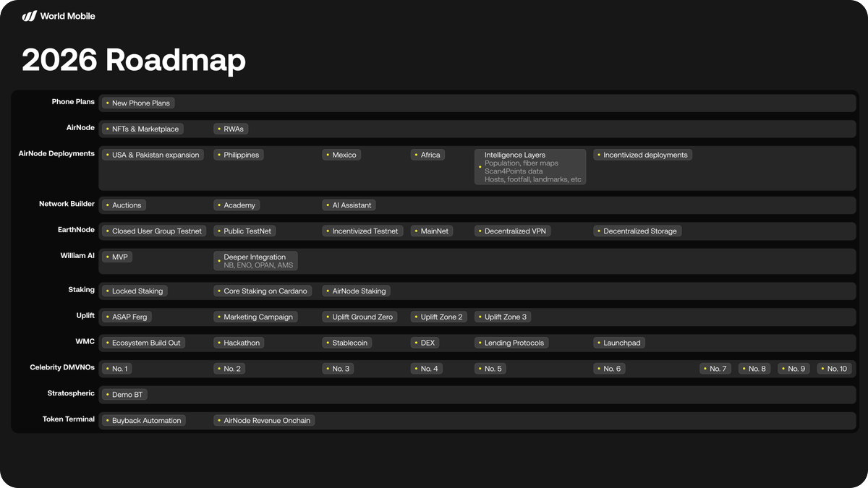Select Auctions under Network Builder
Viewport: 868px width, 488px height.
pos(124,205)
